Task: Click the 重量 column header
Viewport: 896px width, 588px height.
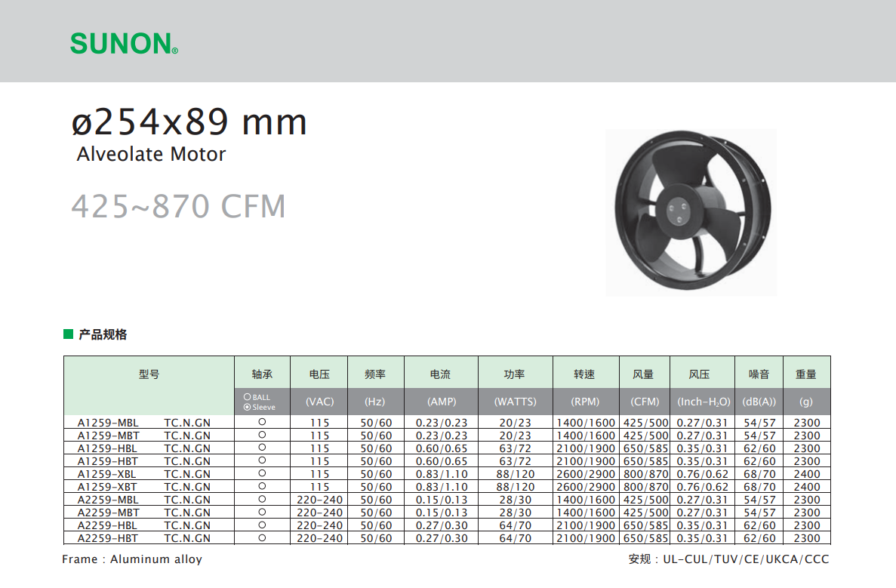Action: point(806,374)
